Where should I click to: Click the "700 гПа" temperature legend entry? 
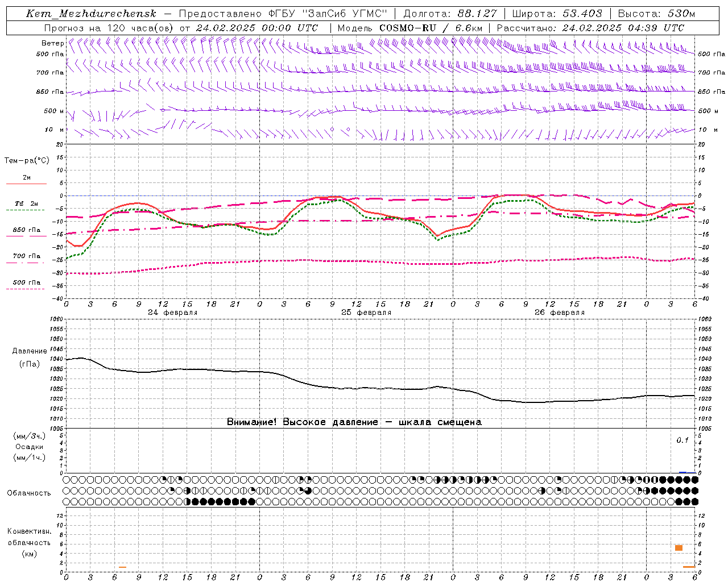coord(26,256)
